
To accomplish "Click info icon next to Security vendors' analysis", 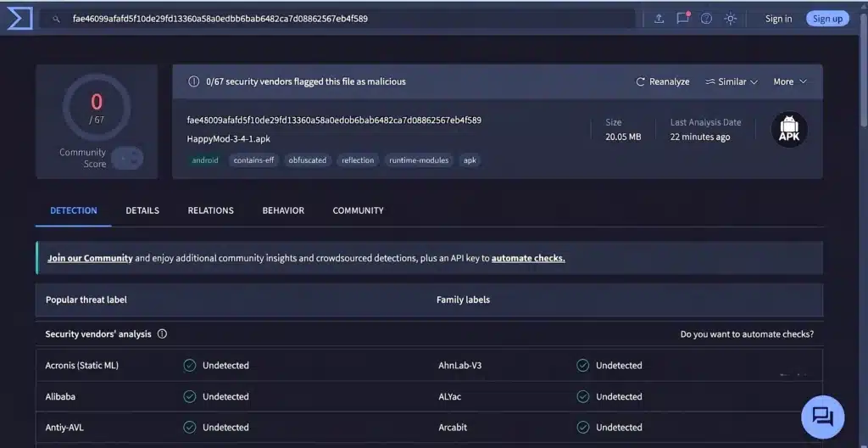I will (162, 334).
